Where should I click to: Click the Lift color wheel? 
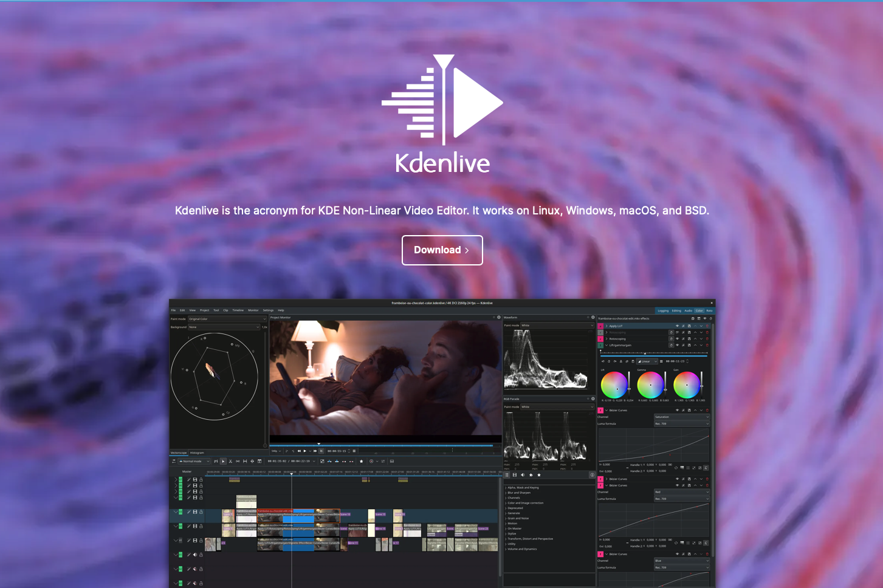614,385
